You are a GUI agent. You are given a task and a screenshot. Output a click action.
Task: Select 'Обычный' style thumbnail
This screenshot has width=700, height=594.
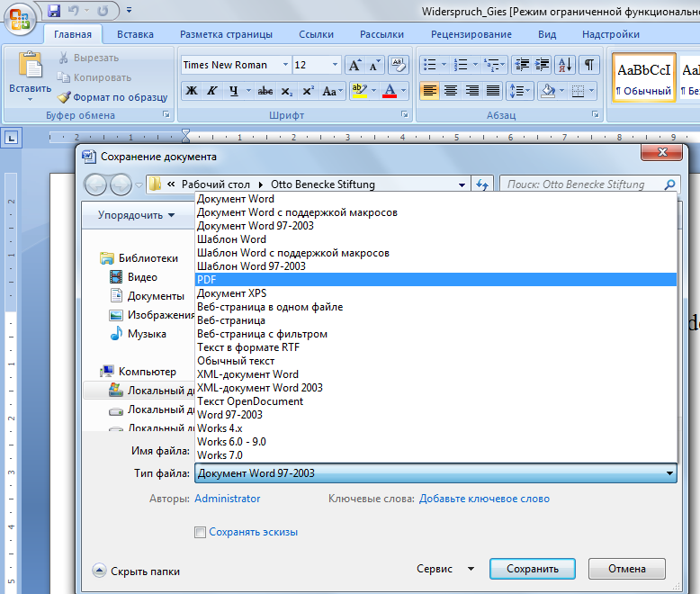pos(643,78)
